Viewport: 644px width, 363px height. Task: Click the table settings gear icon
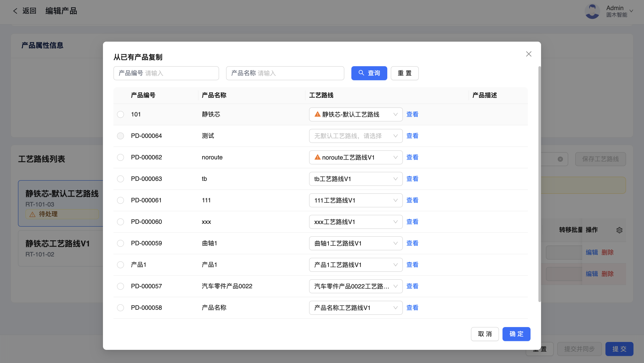coord(619,230)
